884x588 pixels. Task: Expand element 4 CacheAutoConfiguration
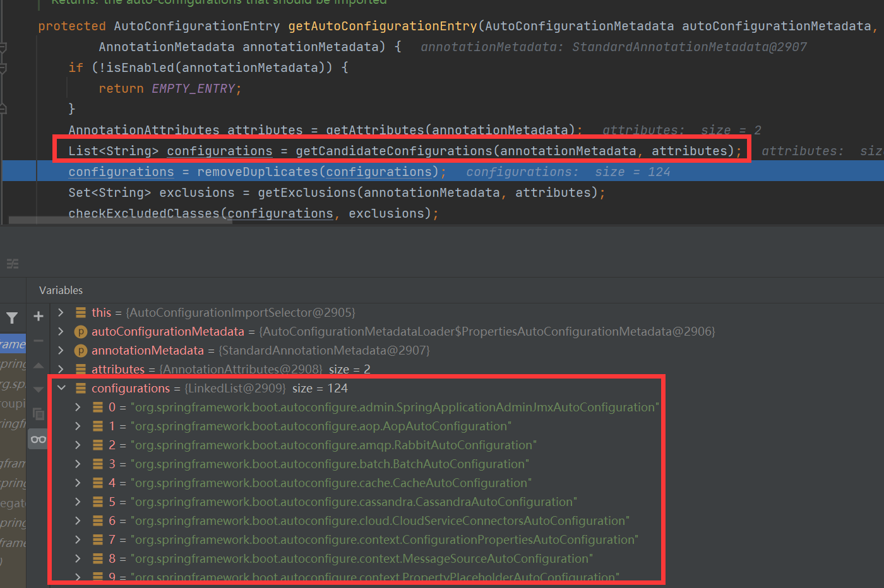[x=78, y=483]
